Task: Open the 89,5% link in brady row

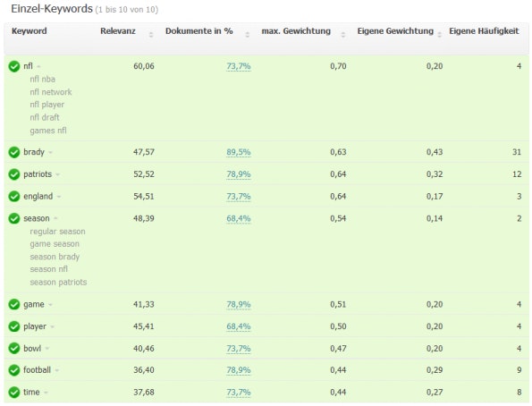Action: [239, 152]
